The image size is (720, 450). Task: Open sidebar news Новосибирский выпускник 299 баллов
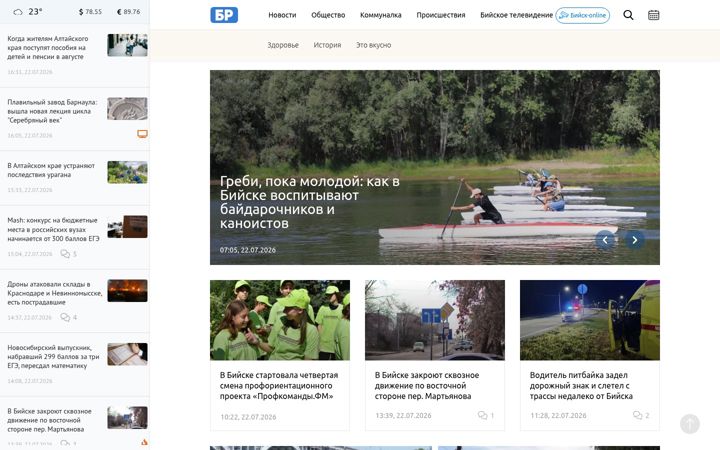(x=53, y=357)
